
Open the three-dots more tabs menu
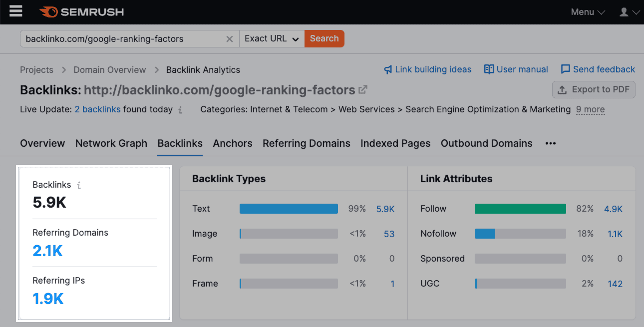[x=551, y=144]
